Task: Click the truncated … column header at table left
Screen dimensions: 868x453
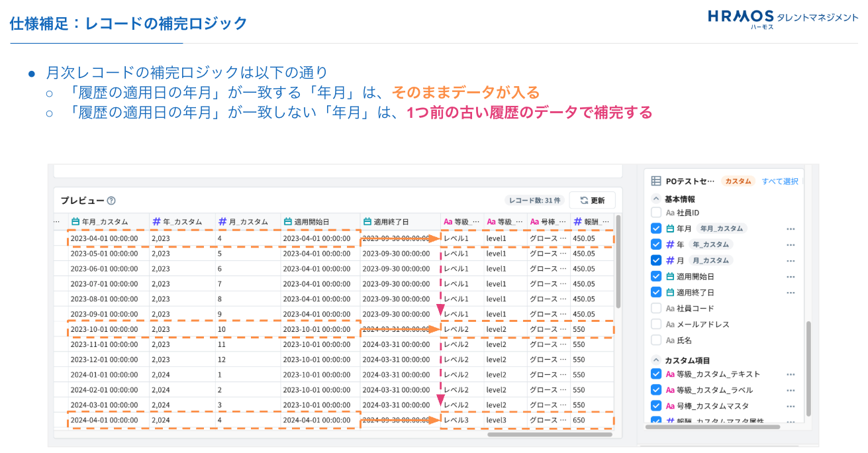Action: (58, 222)
